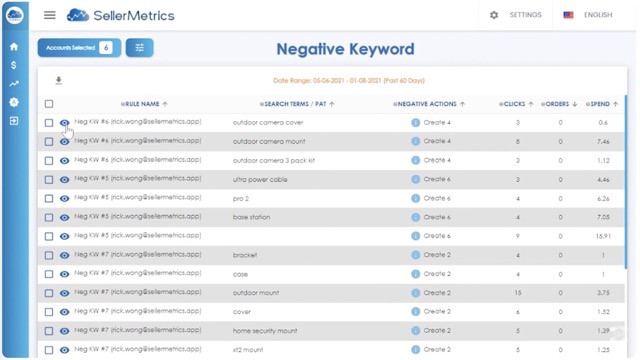The width and height of the screenshot is (640, 360).
Task: Click the 'pro 2' search term
Action: [240, 199]
